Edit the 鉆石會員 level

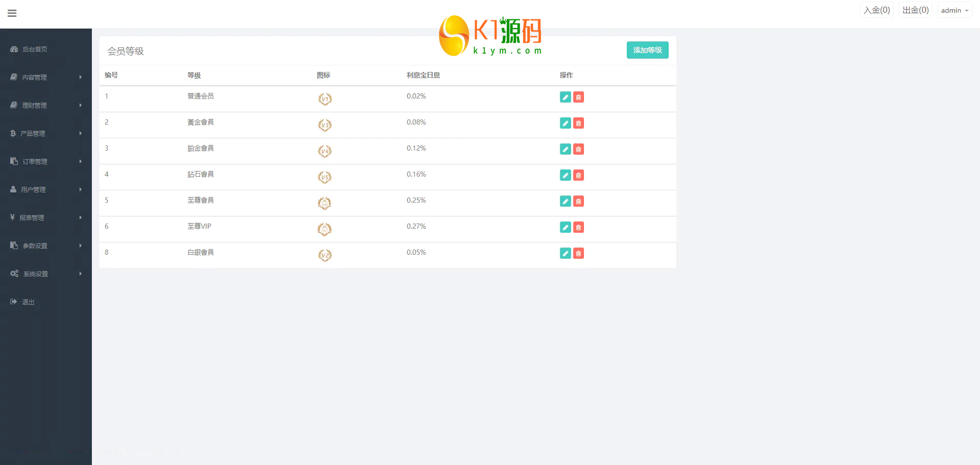coord(566,176)
